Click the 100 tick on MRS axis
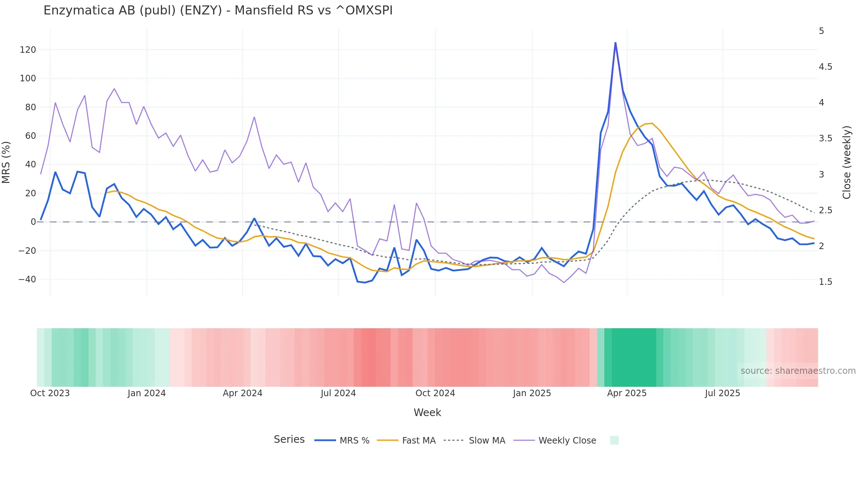 [x=28, y=78]
